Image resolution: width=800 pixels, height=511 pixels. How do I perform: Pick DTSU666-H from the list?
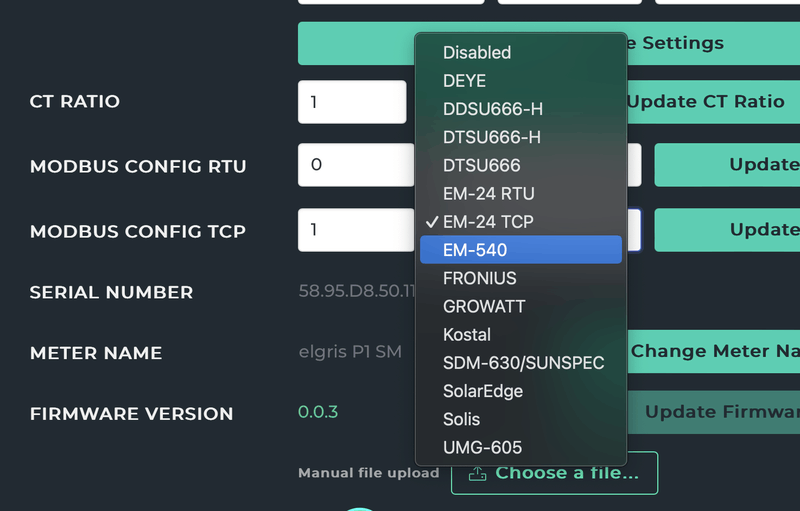491,136
